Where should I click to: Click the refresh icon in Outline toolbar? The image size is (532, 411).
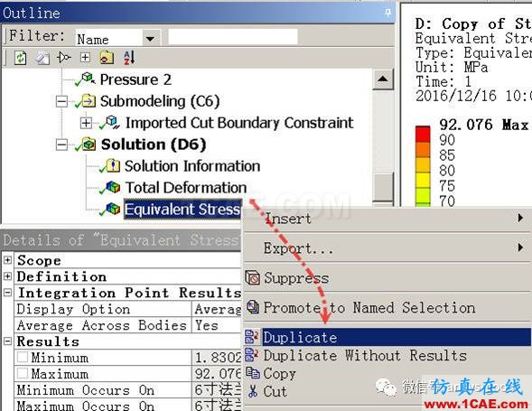coord(21,58)
